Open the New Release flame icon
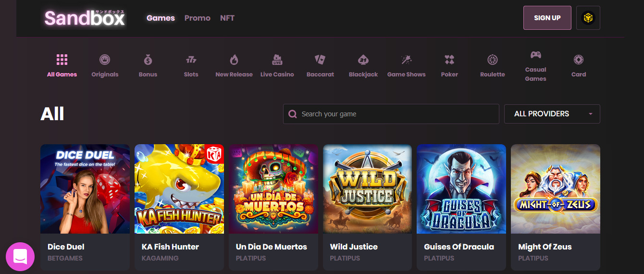 (234, 60)
